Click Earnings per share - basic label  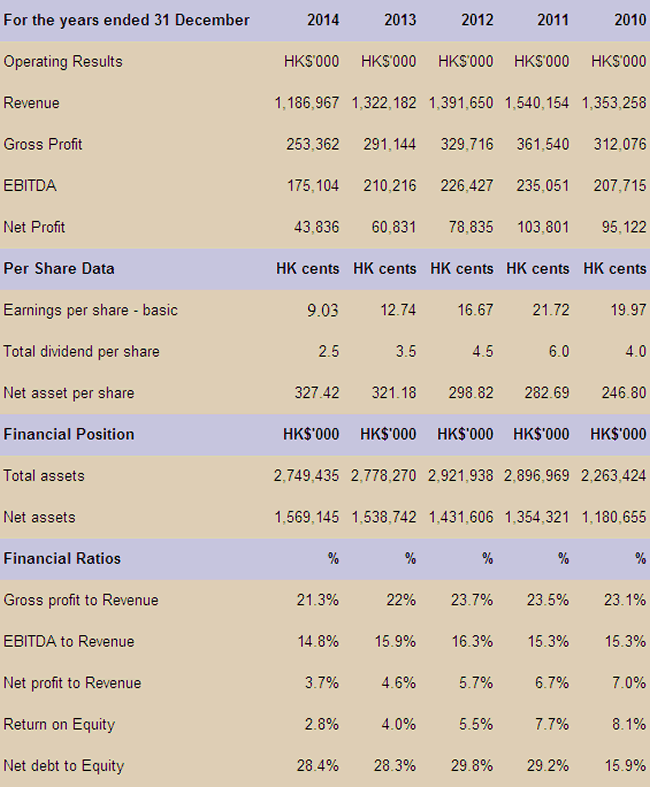[x=90, y=310]
